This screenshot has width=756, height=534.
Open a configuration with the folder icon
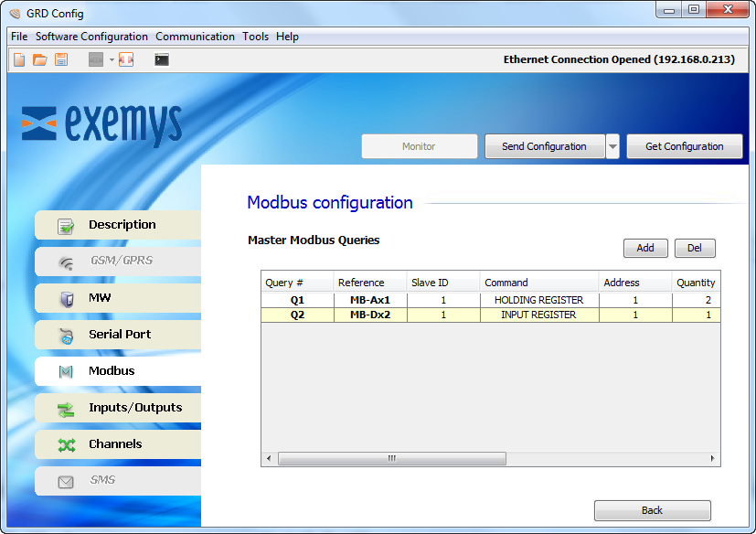[39, 59]
